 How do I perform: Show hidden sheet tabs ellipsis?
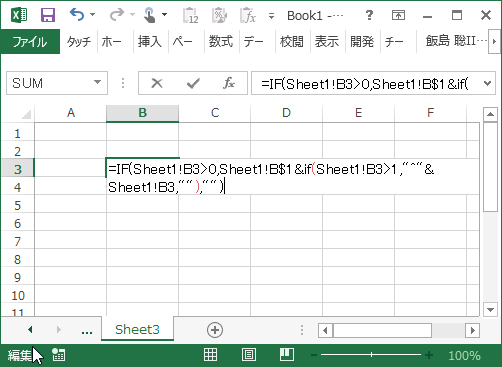pyautogui.click(x=87, y=331)
